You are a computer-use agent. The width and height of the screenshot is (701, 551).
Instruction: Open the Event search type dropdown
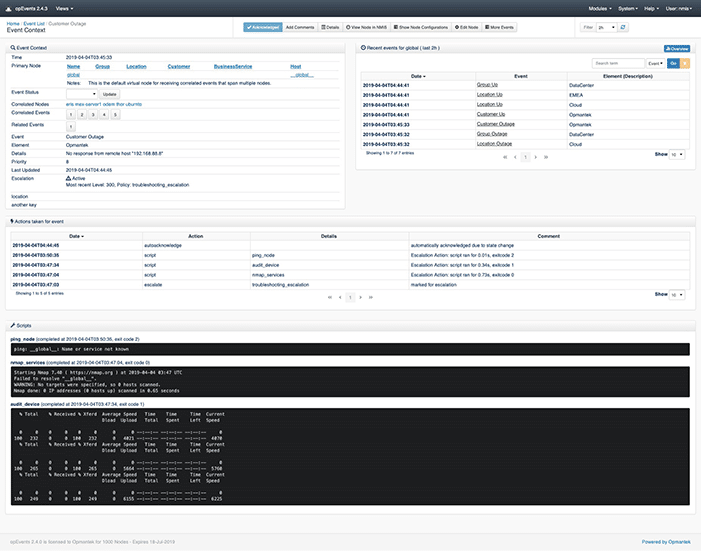click(x=656, y=64)
